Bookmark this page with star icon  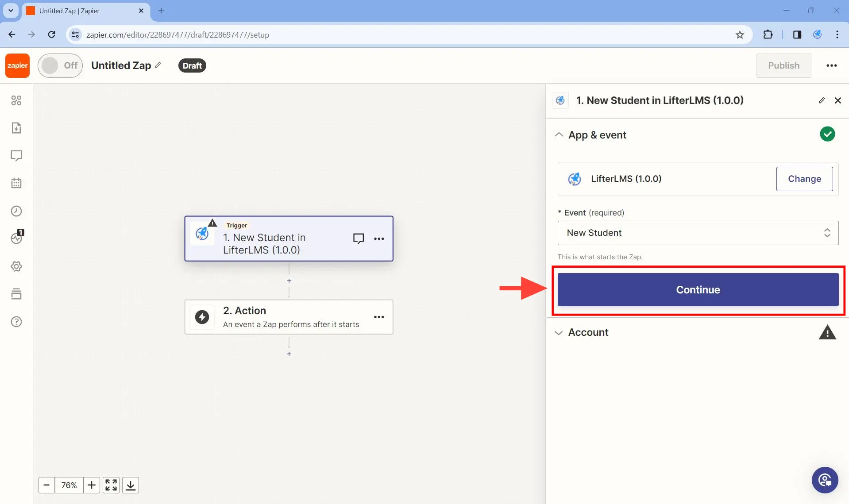tap(740, 35)
